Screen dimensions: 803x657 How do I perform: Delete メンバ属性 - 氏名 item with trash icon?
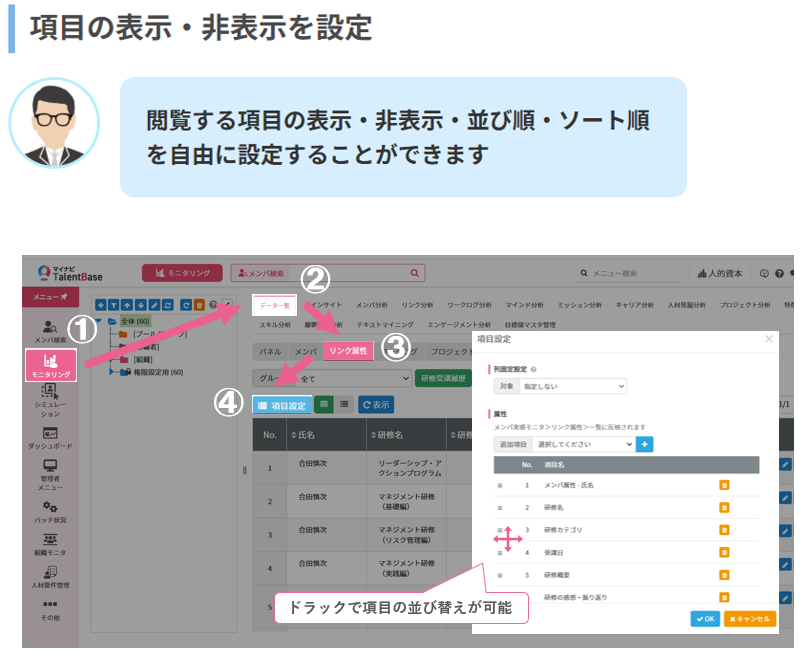724,485
